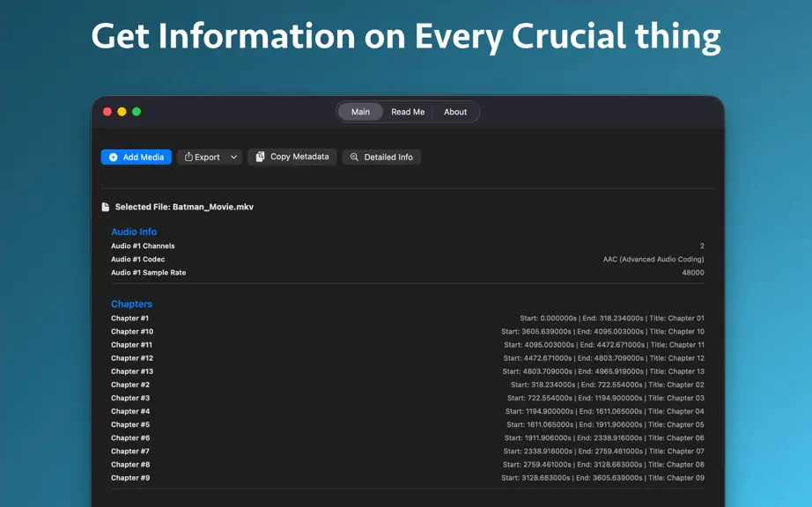Click the Detailed Info button label
Viewport: 812px width, 507px height.
388,158
